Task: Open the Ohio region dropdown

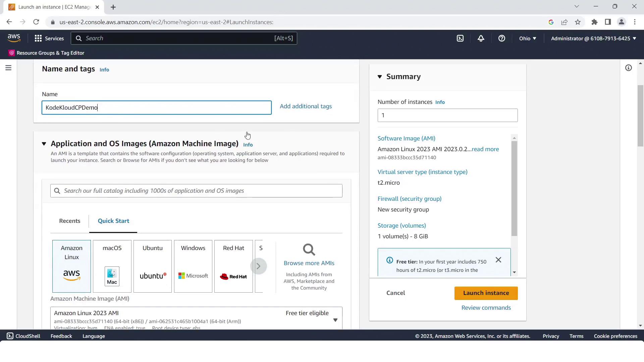Action: pyautogui.click(x=527, y=39)
